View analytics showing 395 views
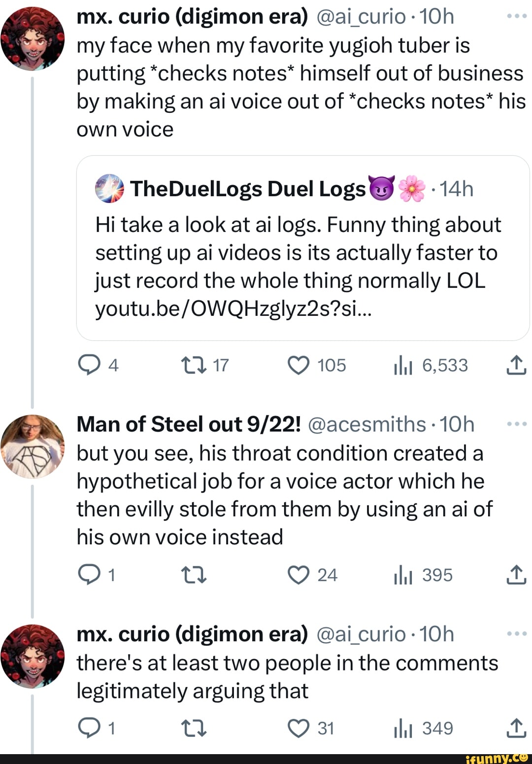 pyautogui.click(x=403, y=575)
